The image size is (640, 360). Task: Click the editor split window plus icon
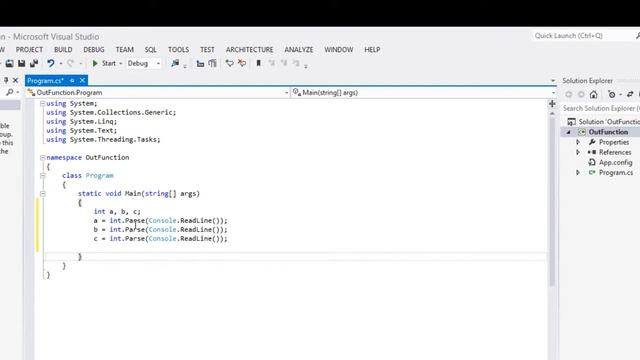552,104
